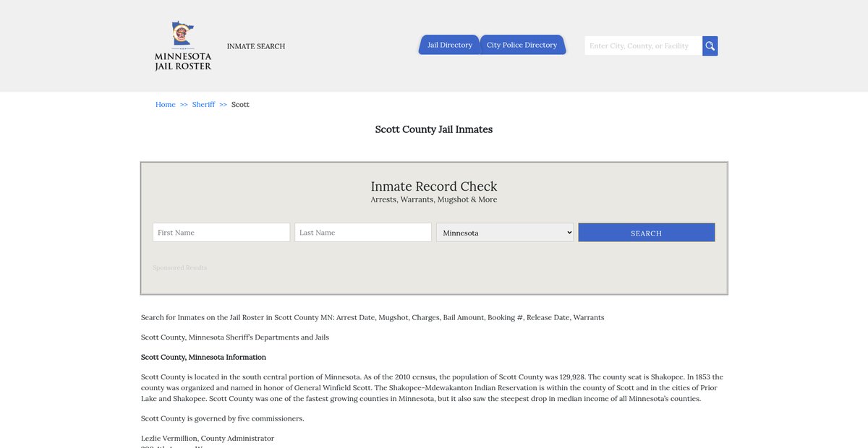Click the magnifying glass search icon
Viewport: 868px width, 448px height.
coord(710,46)
